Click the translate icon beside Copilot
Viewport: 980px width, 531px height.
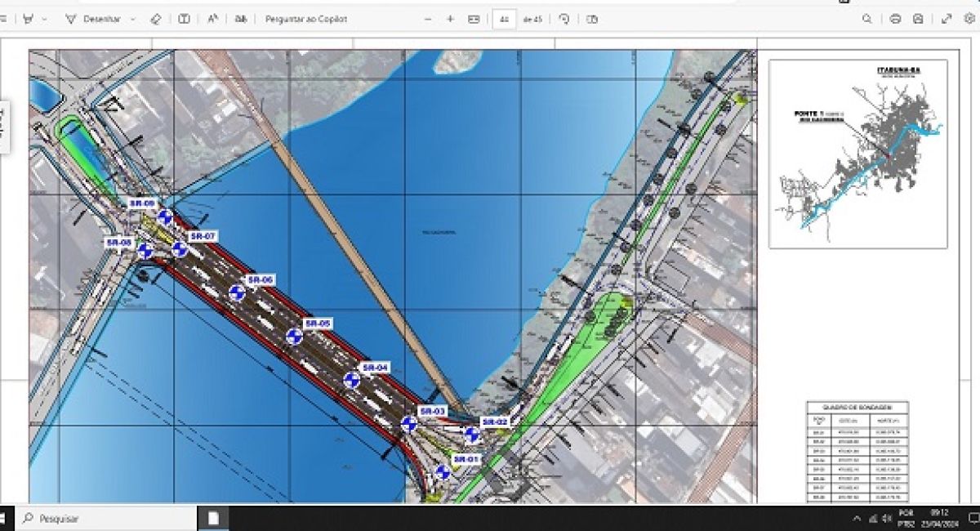(240, 19)
